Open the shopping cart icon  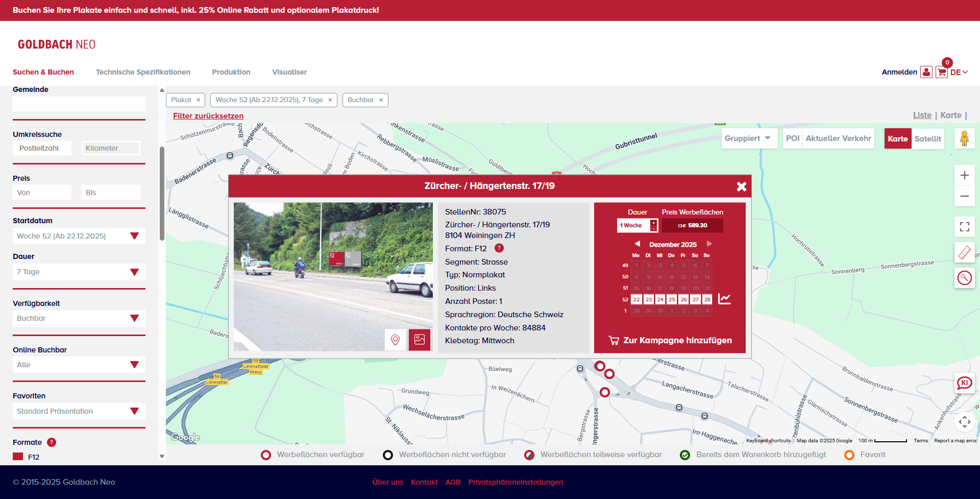click(941, 73)
